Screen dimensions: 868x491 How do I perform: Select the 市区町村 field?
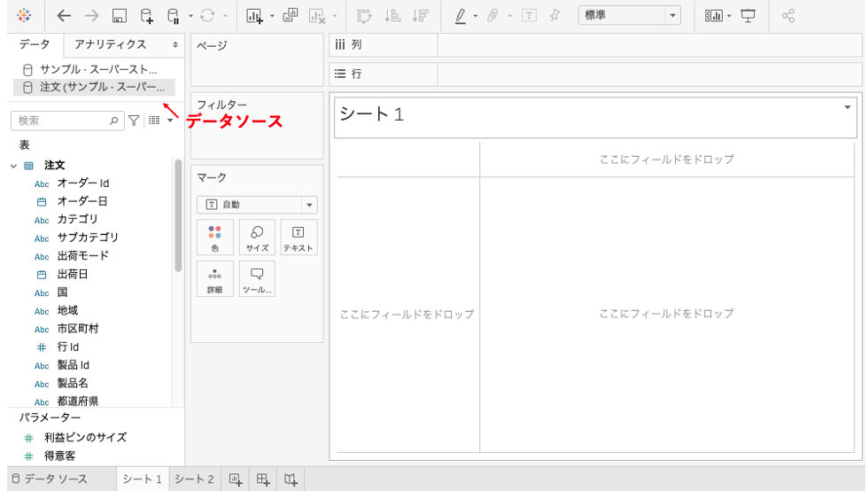tap(78, 329)
